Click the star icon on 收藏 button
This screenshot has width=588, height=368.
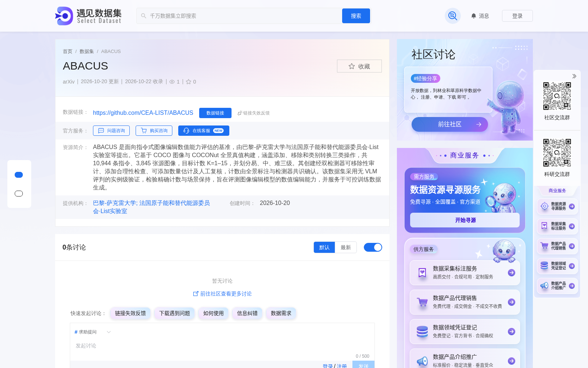352,66
